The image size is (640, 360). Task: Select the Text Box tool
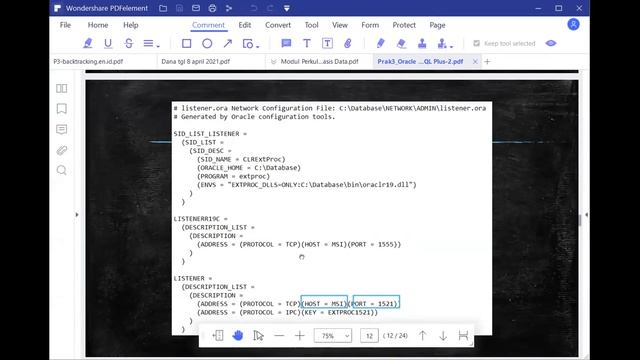327,43
